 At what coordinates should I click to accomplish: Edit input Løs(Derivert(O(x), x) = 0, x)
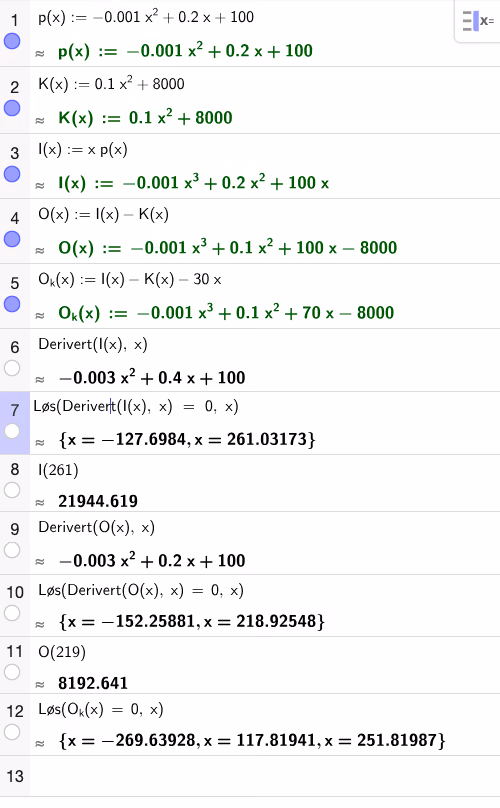click(141, 590)
